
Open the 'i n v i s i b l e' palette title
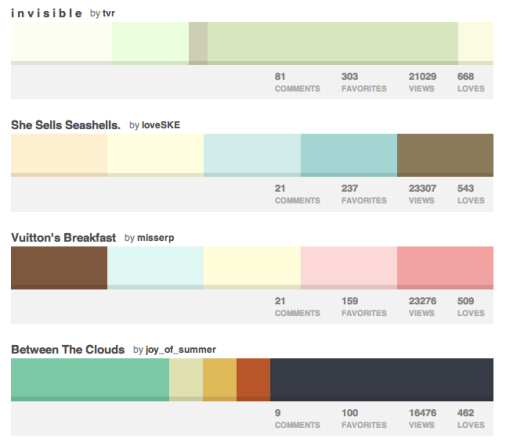46,13
